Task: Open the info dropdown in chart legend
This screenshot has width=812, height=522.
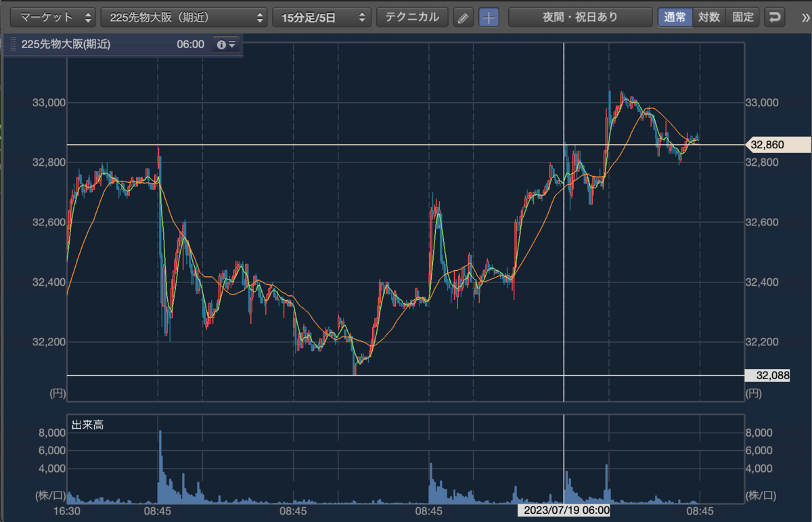Action: click(x=225, y=45)
